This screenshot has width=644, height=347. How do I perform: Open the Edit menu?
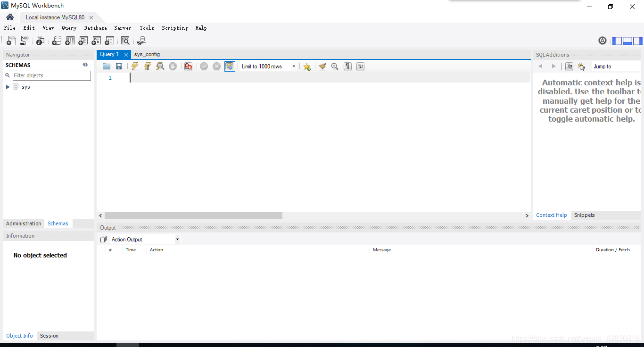[x=29, y=28]
